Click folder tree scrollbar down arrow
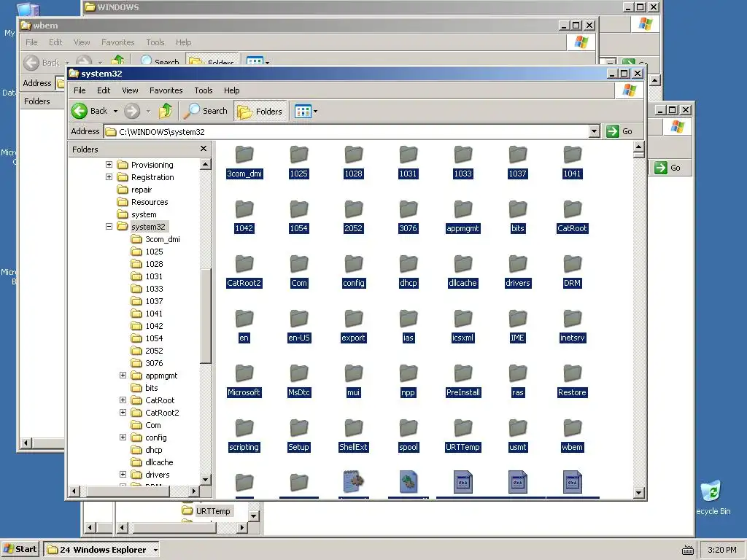This screenshot has width=747, height=560. point(205,480)
